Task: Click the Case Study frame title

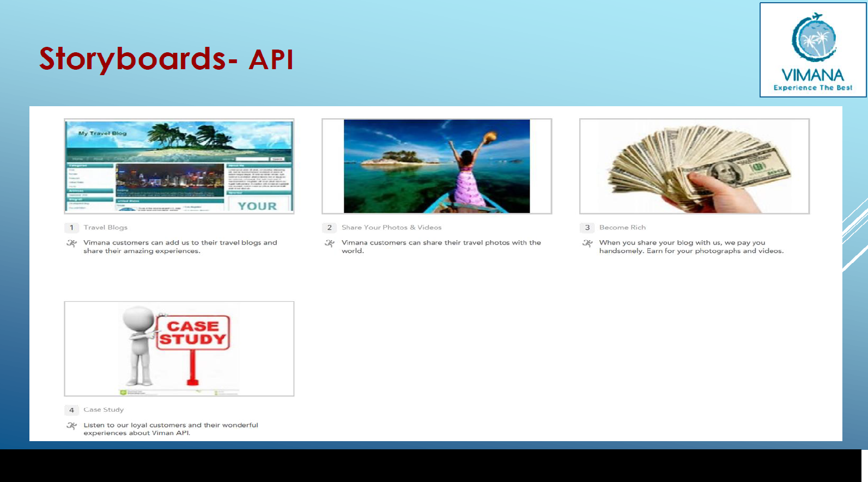Action: coord(104,410)
